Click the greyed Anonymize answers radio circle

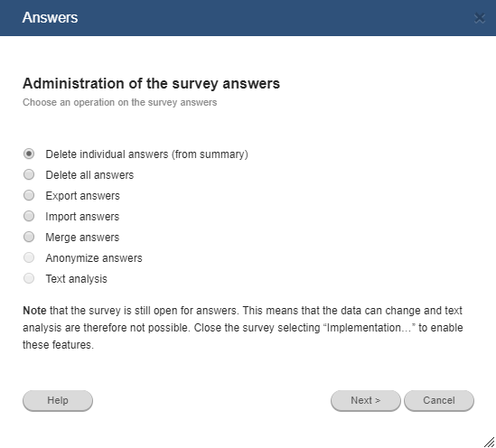coord(29,257)
